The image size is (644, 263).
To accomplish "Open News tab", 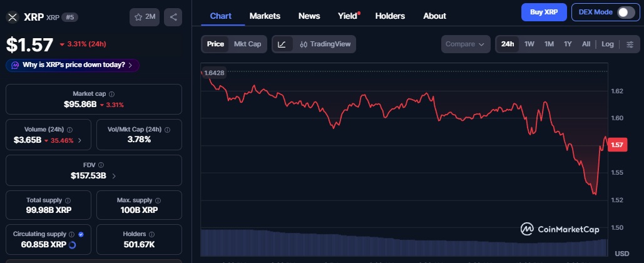I will [309, 16].
